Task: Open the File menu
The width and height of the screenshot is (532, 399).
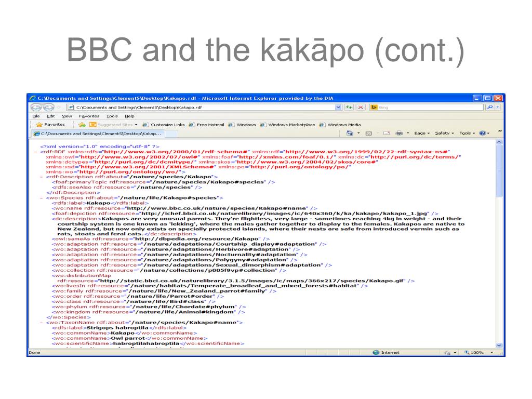Action: pos(36,116)
